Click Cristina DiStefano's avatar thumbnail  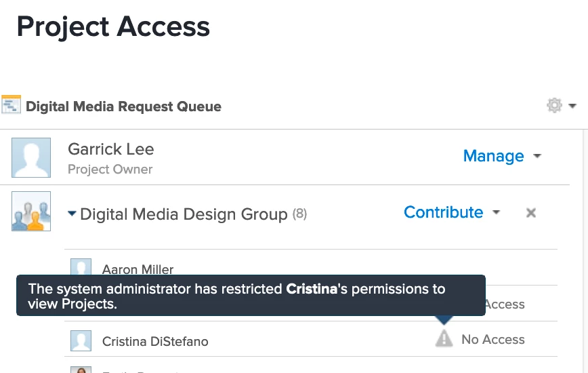click(x=81, y=341)
